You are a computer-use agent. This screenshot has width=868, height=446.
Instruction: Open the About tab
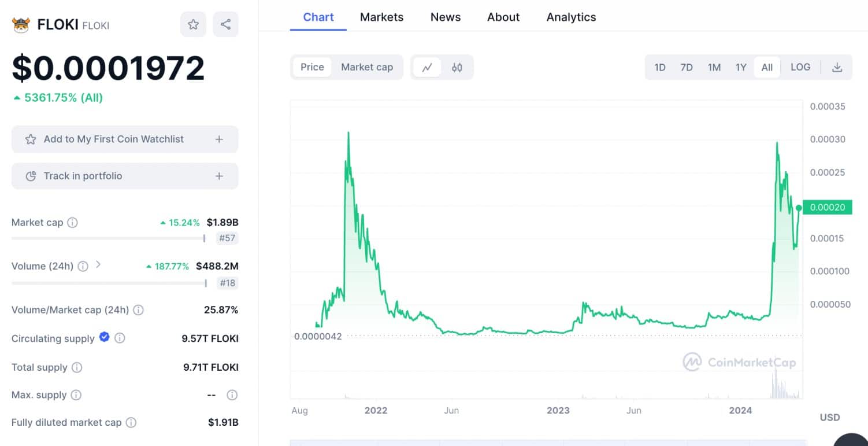pyautogui.click(x=503, y=17)
